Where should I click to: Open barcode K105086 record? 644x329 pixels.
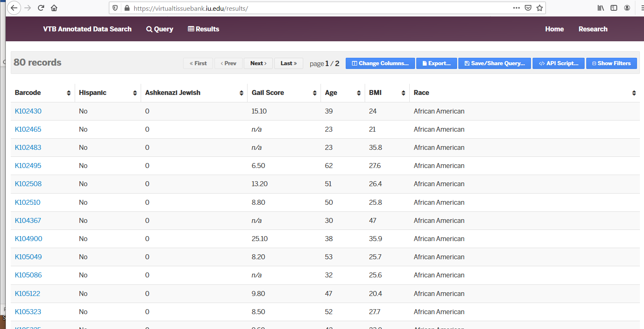[x=28, y=275]
